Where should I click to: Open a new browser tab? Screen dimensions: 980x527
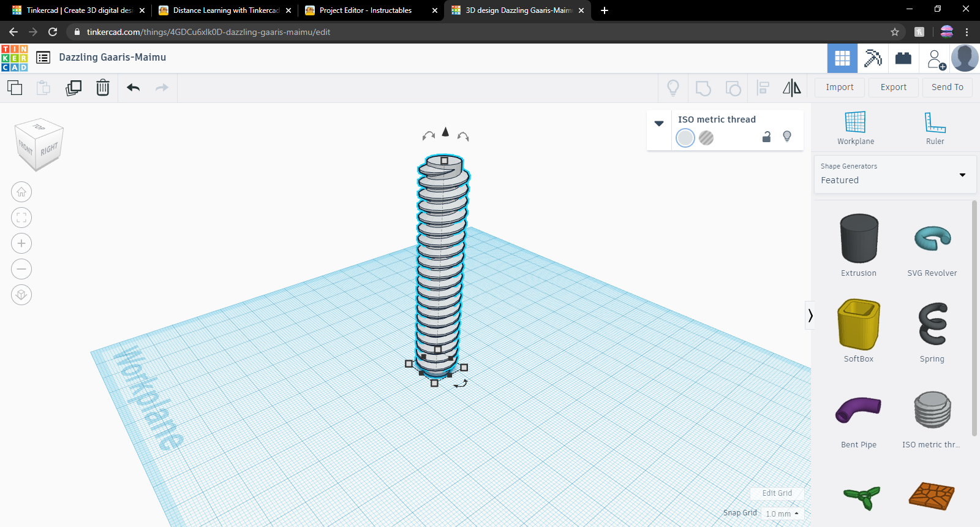(605, 10)
